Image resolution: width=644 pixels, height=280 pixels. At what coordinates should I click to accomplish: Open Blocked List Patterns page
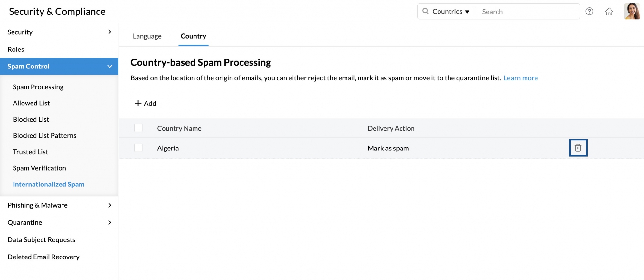45,136
